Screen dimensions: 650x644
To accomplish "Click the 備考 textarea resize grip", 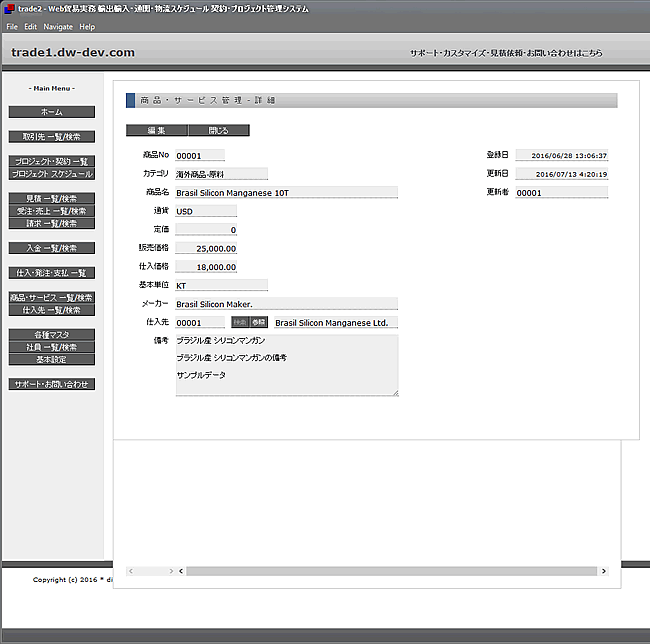I will click(395, 393).
